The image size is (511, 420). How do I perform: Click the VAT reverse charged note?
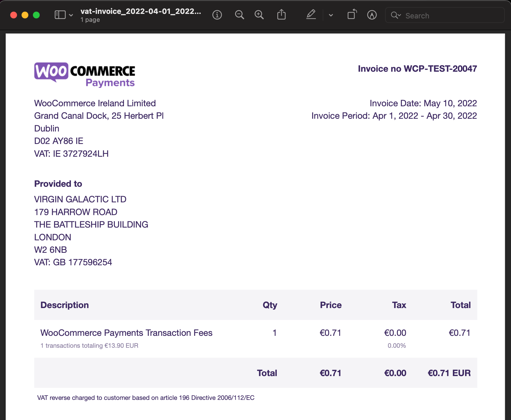146,398
